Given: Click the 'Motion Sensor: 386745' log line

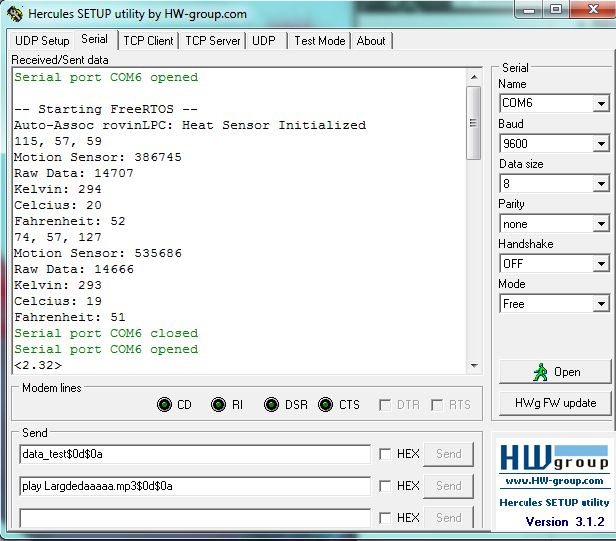Looking at the screenshot, I should (x=98, y=157).
